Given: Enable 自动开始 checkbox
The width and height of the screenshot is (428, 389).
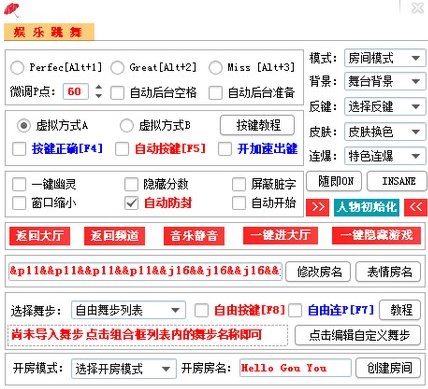Looking at the screenshot, I should [239, 203].
